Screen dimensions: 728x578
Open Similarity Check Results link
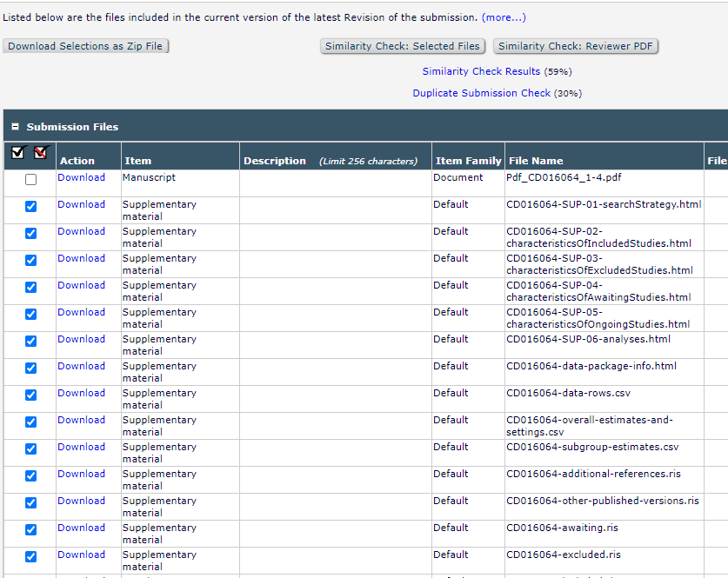click(x=481, y=71)
